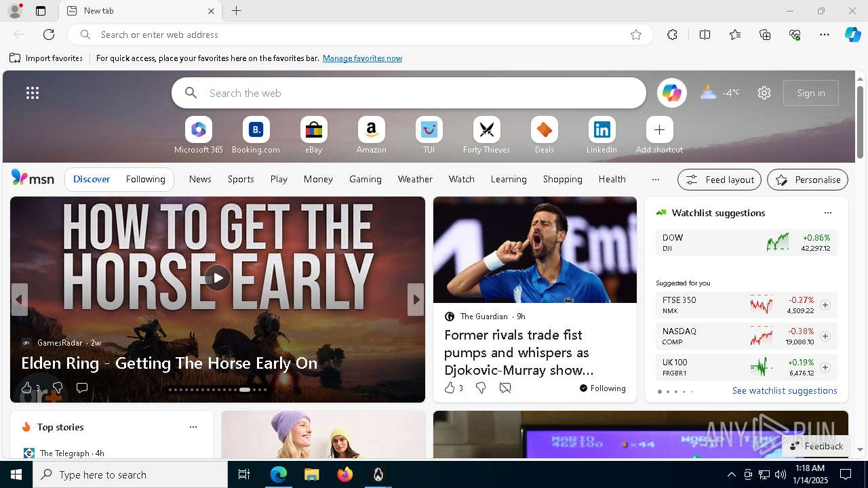Open a new tab with plus icon
The width and height of the screenshot is (868, 488).
pyautogui.click(x=236, y=11)
